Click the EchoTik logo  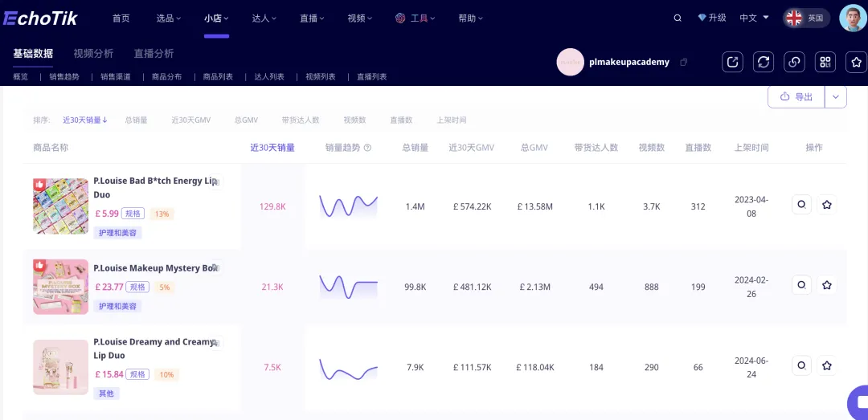click(x=40, y=18)
